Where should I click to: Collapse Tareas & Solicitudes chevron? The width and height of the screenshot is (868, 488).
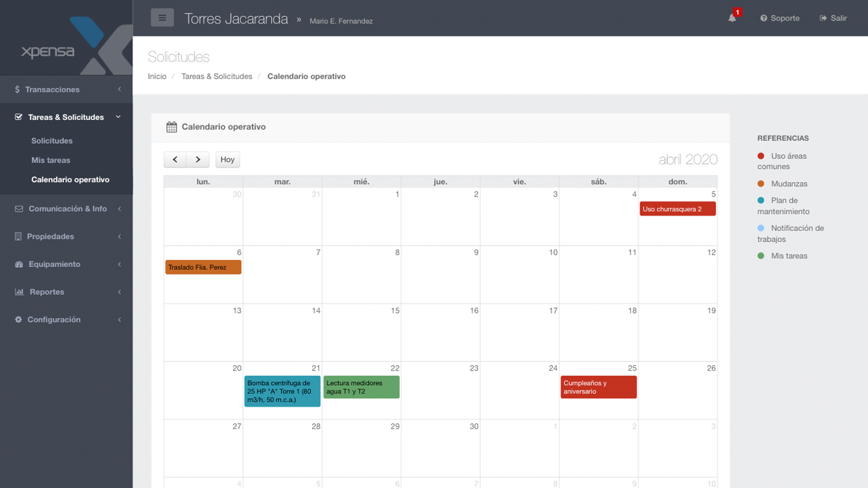click(118, 117)
